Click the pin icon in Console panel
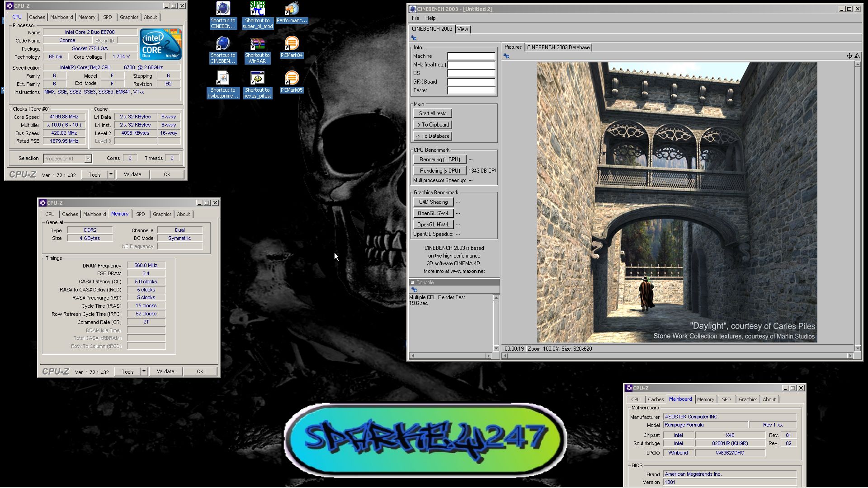868x488 pixels. tap(414, 290)
